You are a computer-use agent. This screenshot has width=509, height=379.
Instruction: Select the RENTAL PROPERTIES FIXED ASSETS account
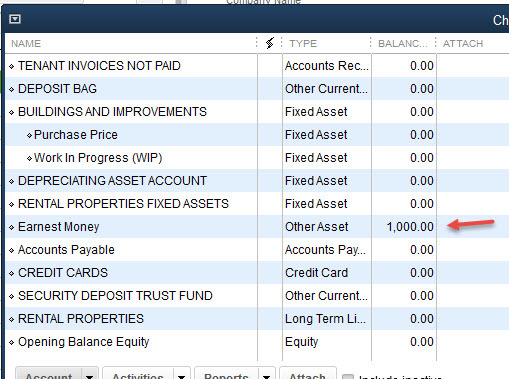(123, 204)
